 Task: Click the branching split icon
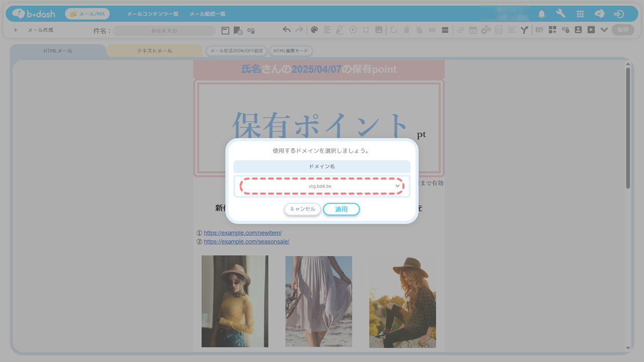point(524,30)
